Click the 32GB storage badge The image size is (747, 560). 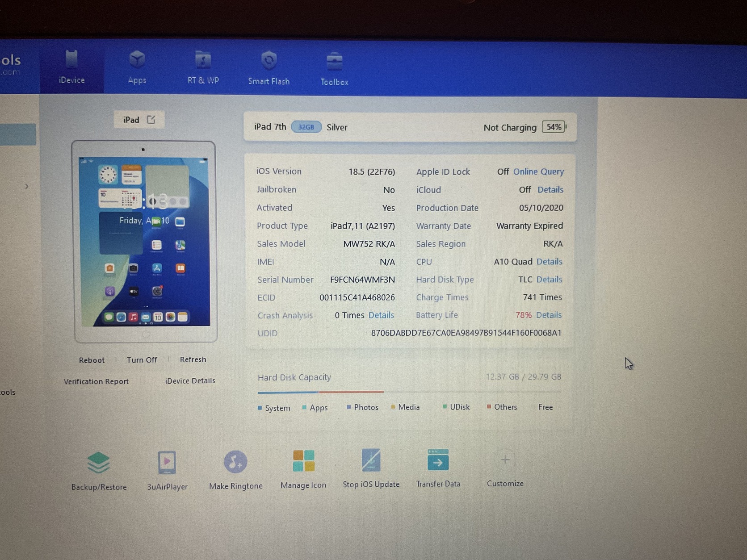click(306, 127)
